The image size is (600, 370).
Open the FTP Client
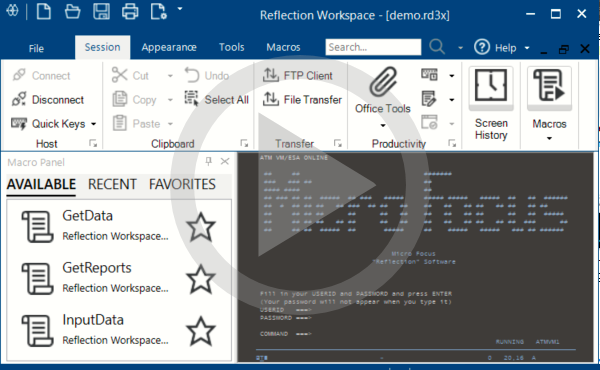point(298,75)
